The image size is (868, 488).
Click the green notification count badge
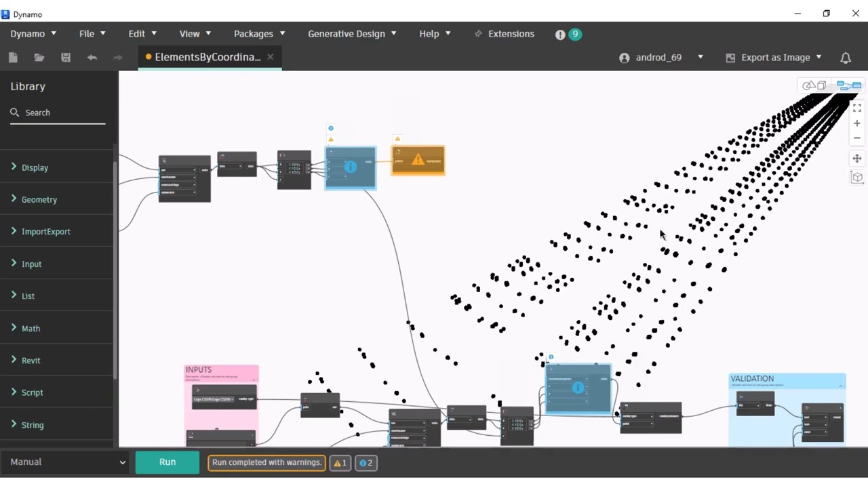click(x=575, y=34)
